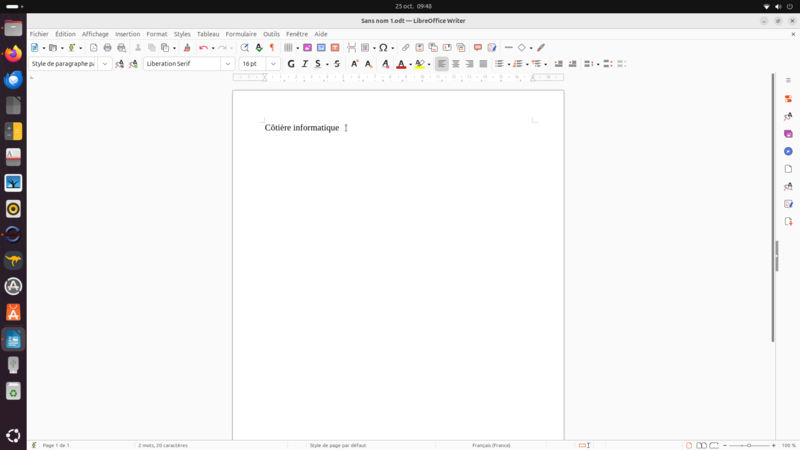Viewport: 800px width, 450px height.
Task: Click the Insert Table grid icon
Action: click(288, 47)
